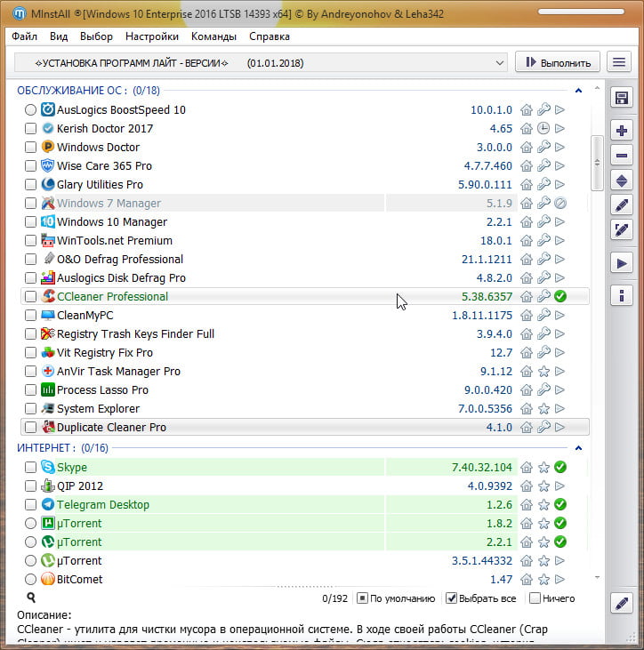
Task: Click the minus icon in the sidebar
Action: tap(622, 156)
